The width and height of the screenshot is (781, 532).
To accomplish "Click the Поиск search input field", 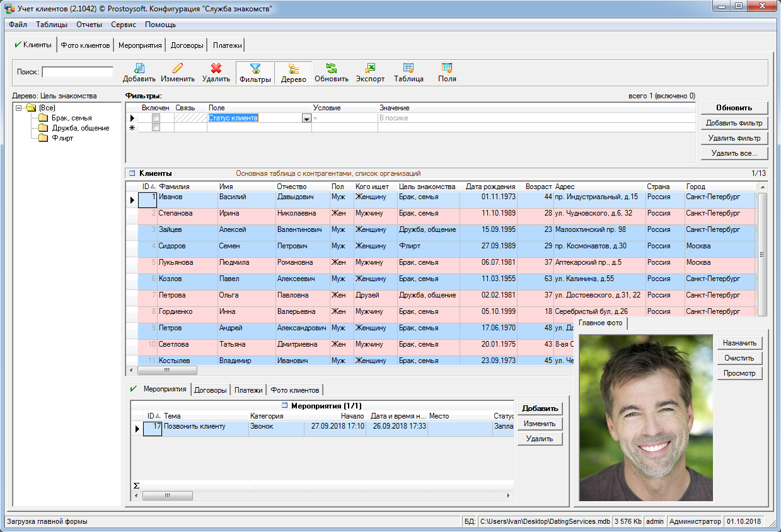I will point(78,72).
